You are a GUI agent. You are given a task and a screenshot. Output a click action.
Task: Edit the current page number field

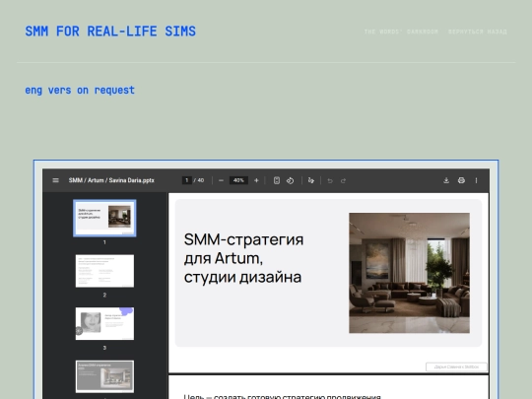click(x=186, y=180)
